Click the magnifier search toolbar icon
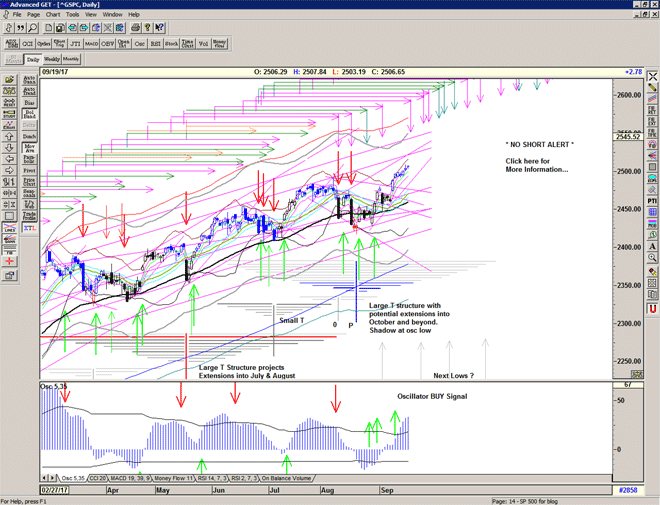 (31, 28)
